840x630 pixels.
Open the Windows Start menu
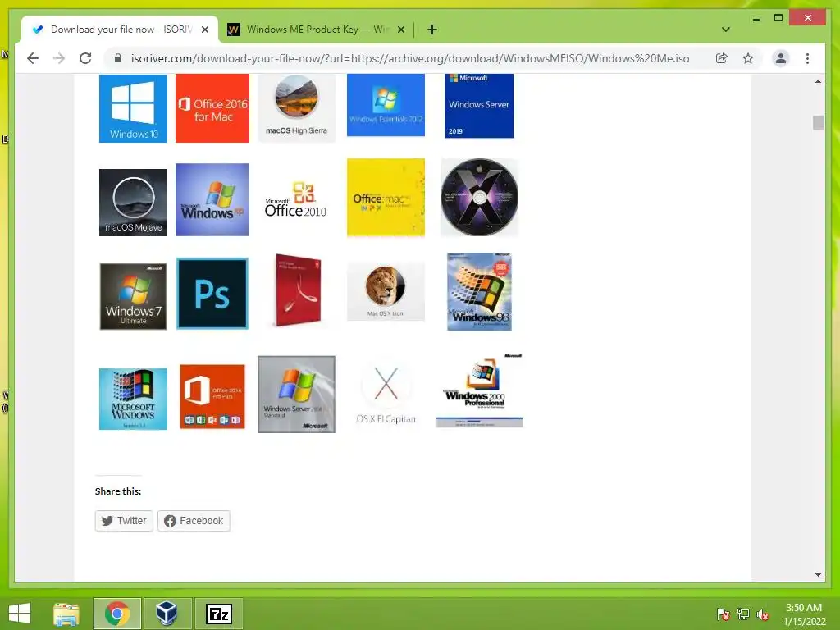pyautogui.click(x=20, y=614)
